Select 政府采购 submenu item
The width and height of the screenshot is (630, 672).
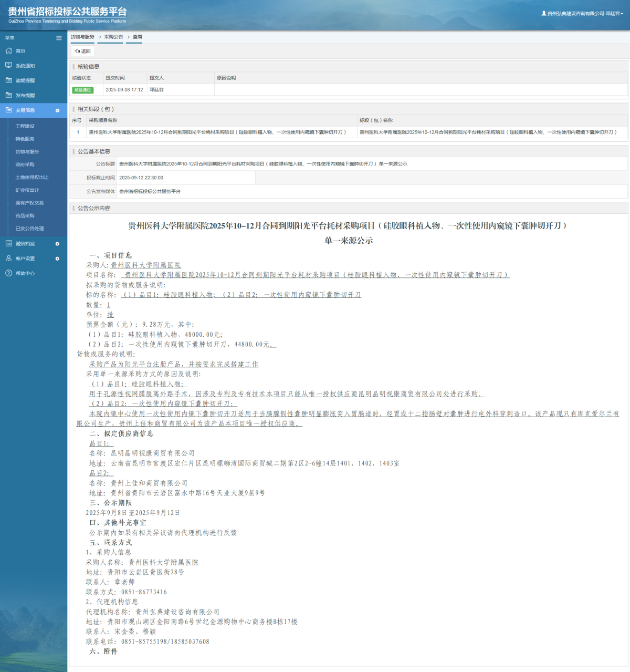point(25,164)
